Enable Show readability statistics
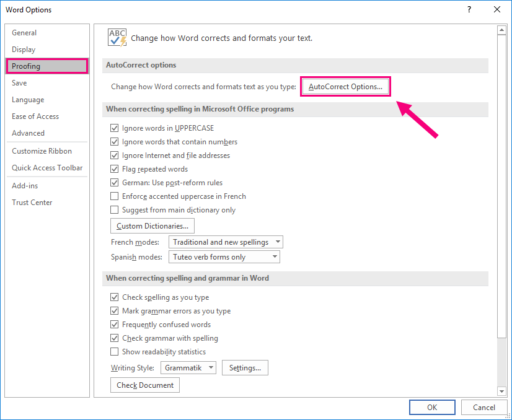This screenshot has height=420, width=512. click(x=114, y=352)
